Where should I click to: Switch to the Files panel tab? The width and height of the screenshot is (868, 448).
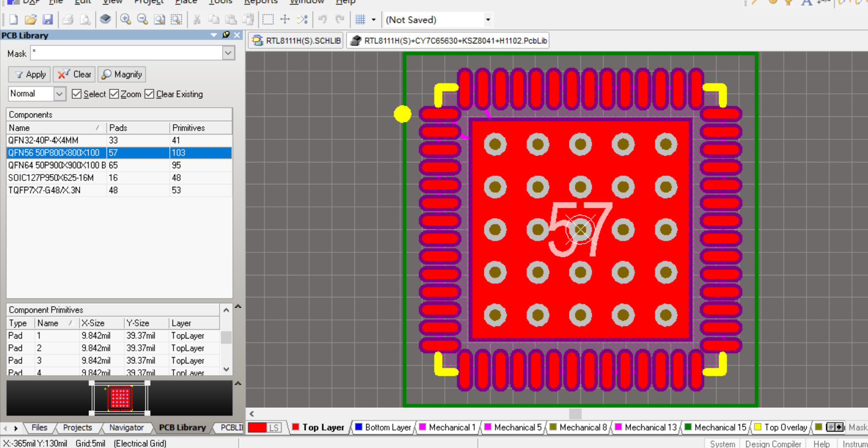[x=39, y=427]
